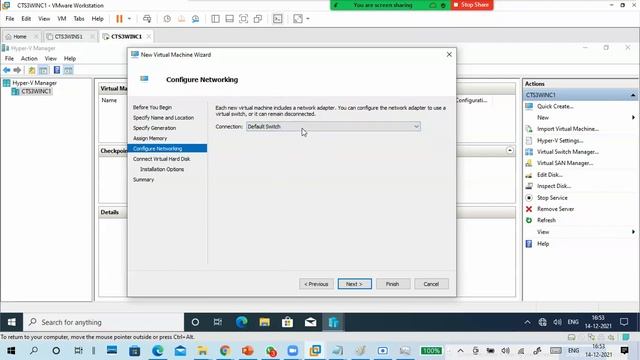The width and height of the screenshot is (640, 360).
Task: Open File Explorer in guest taskbar
Action: pyautogui.click(x=264, y=322)
